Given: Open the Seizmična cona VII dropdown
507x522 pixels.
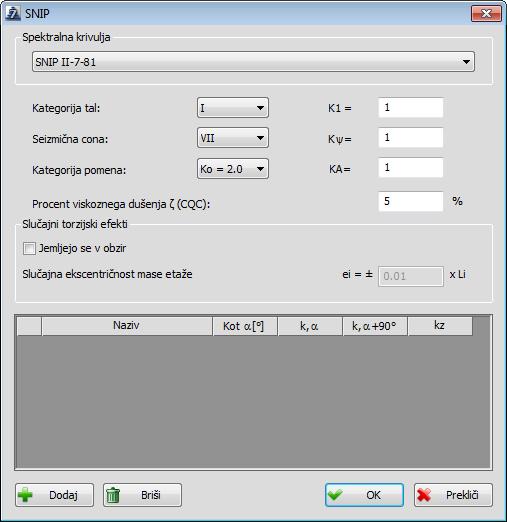Looking at the screenshot, I should click(233, 138).
